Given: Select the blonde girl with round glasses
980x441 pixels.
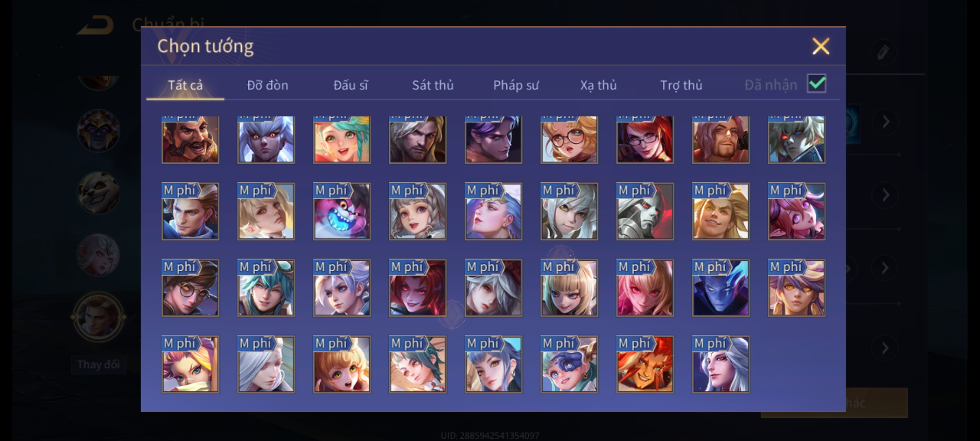Looking at the screenshot, I should click(x=569, y=140).
